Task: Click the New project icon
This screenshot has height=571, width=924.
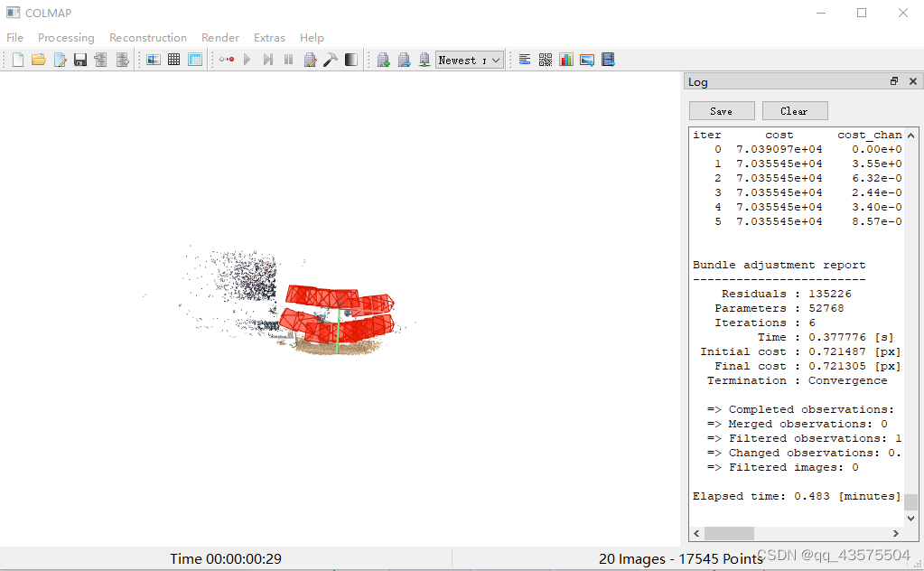Action: click(x=18, y=60)
